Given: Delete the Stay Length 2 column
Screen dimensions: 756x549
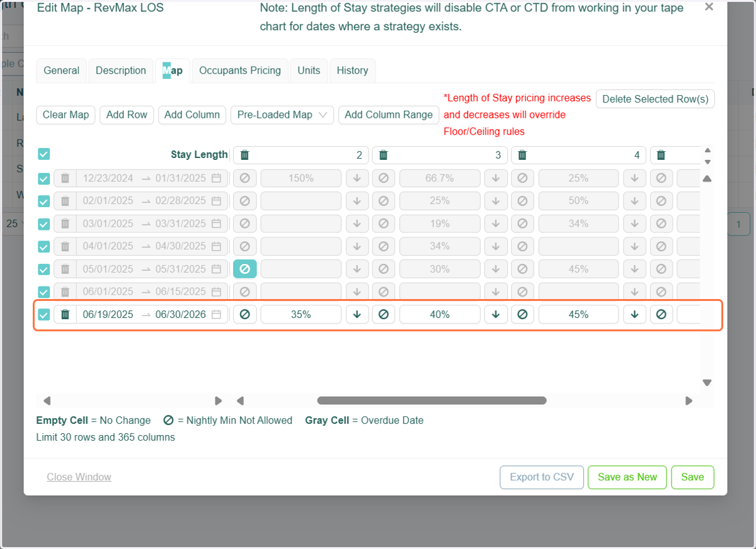Looking at the screenshot, I should point(245,155).
